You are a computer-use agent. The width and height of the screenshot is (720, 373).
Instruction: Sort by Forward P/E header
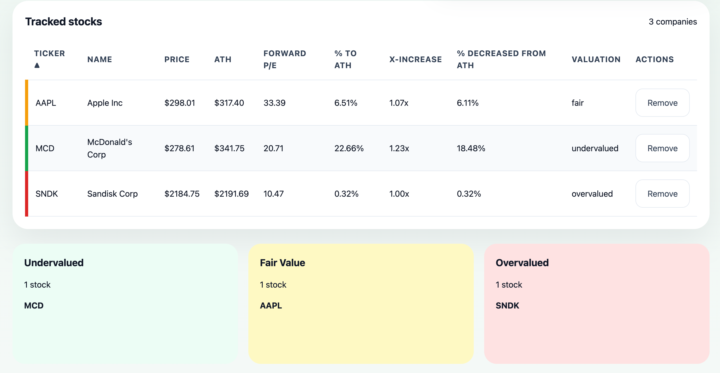pyautogui.click(x=285, y=59)
